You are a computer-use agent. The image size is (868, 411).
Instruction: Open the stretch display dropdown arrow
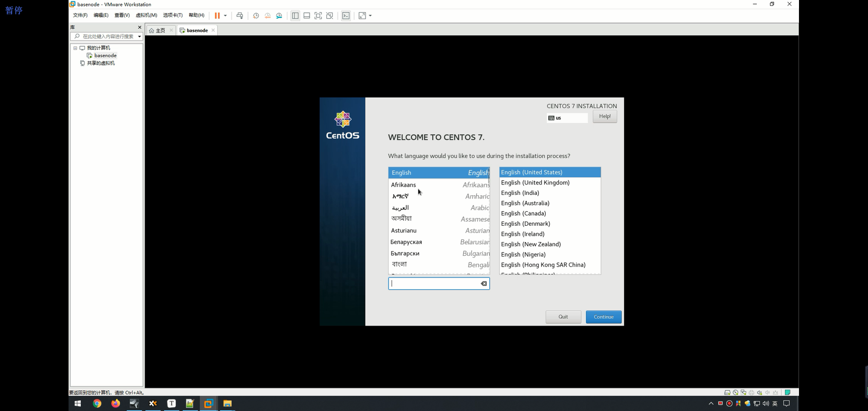point(370,15)
